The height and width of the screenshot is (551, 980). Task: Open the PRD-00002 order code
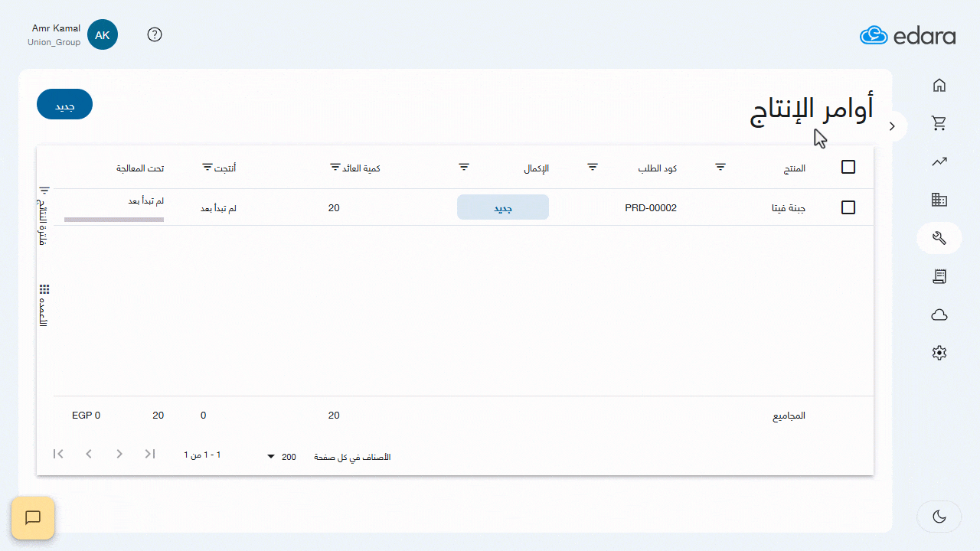point(652,207)
